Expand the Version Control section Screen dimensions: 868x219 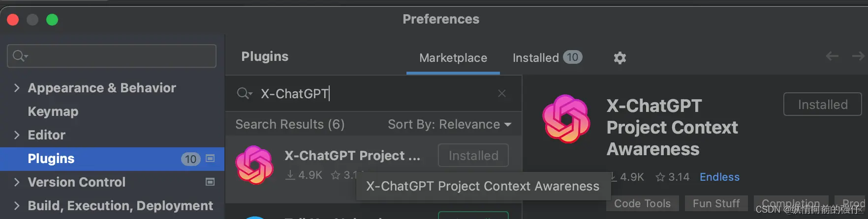pyautogui.click(x=17, y=182)
